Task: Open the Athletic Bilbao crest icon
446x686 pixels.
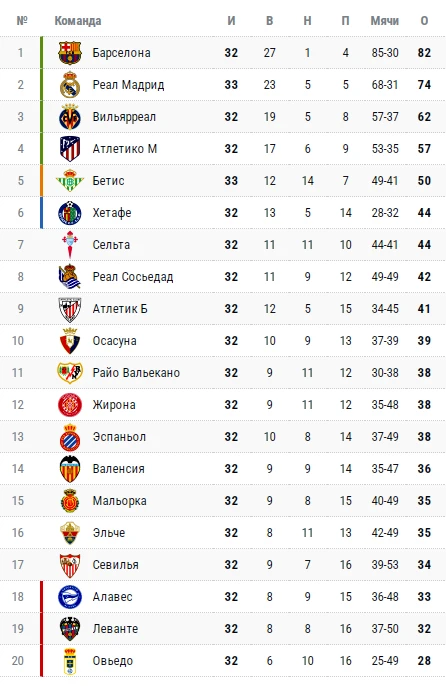Action: [x=70, y=309]
